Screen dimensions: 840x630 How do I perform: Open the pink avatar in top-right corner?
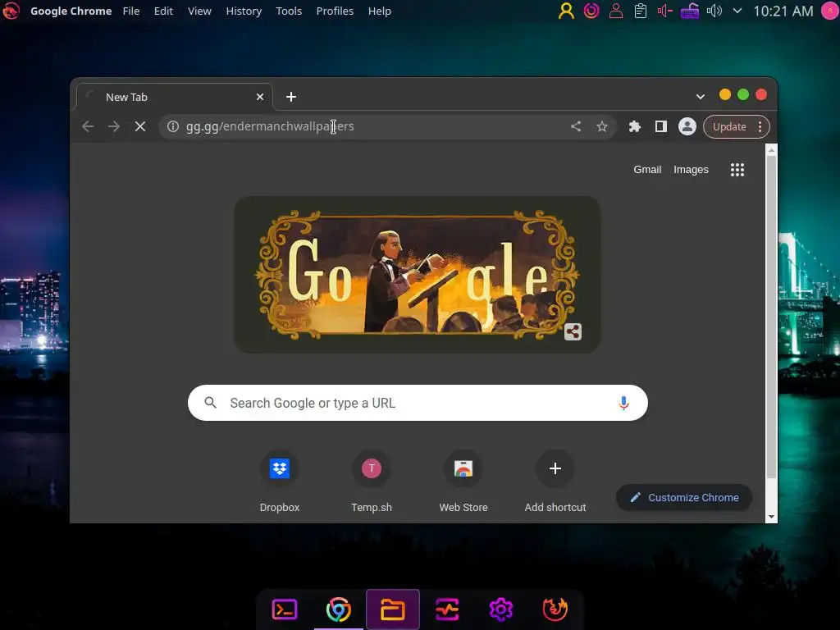tap(830, 11)
